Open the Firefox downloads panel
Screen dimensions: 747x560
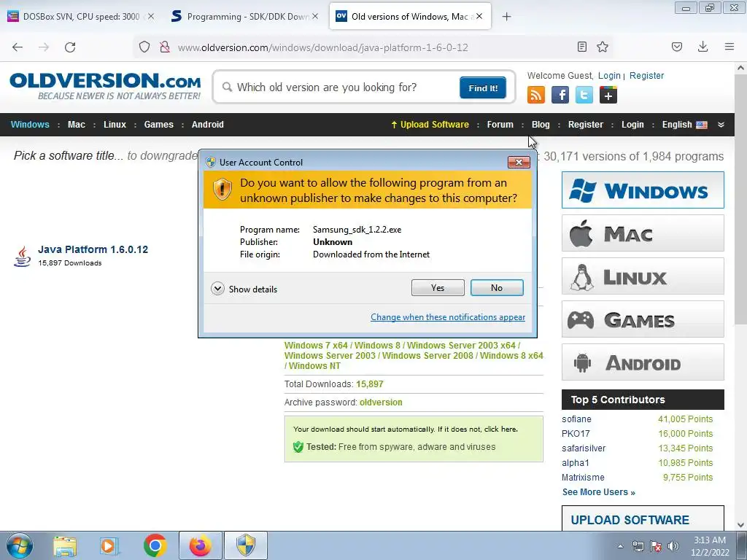point(703,47)
